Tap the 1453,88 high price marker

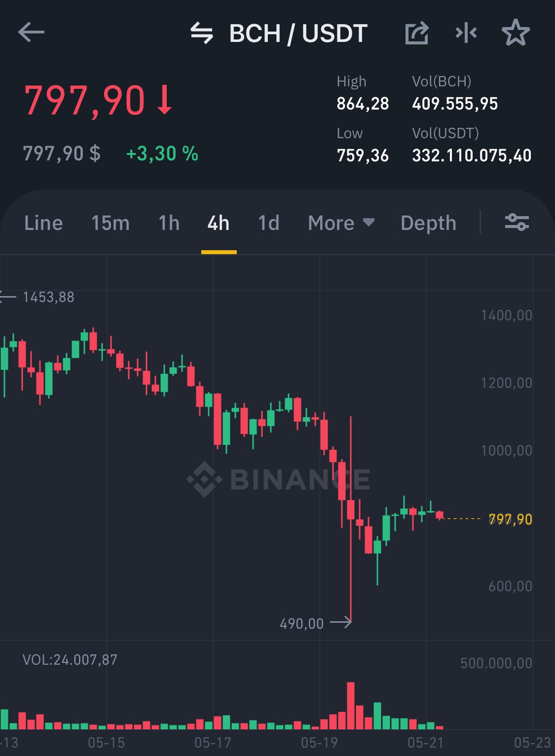48,297
